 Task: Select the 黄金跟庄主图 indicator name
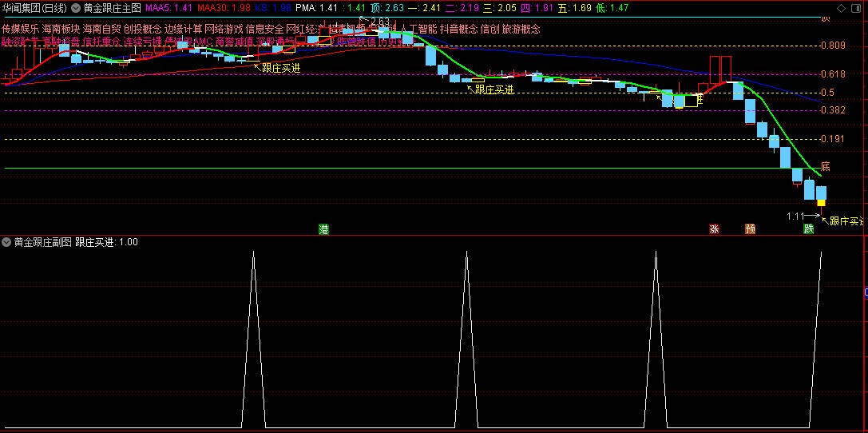pyautogui.click(x=112, y=8)
